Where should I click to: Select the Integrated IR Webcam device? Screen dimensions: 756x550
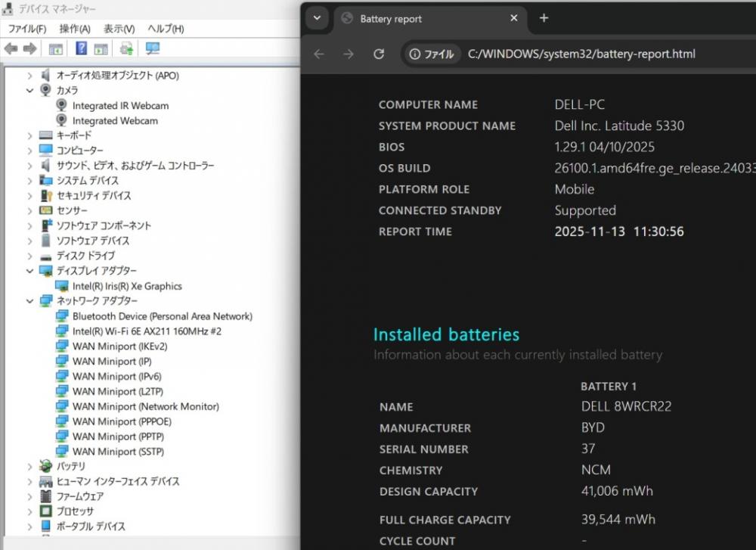[120, 106]
